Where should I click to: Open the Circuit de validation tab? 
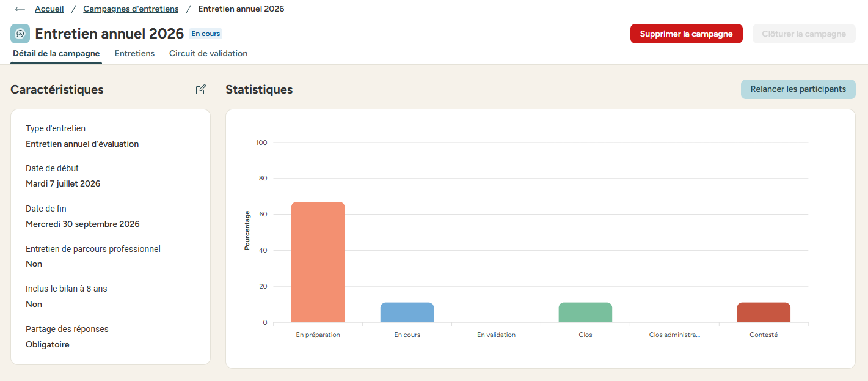(208, 54)
